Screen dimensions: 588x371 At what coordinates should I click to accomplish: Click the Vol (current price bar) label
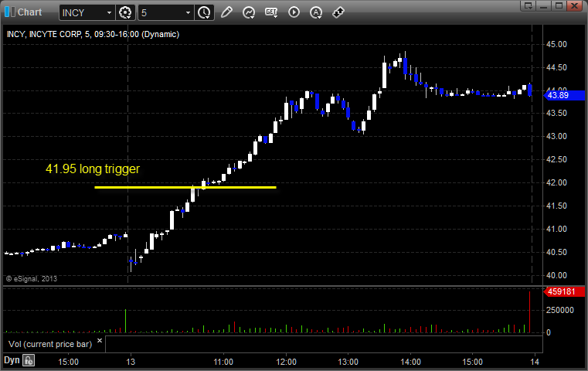click(x=50, y=344)
